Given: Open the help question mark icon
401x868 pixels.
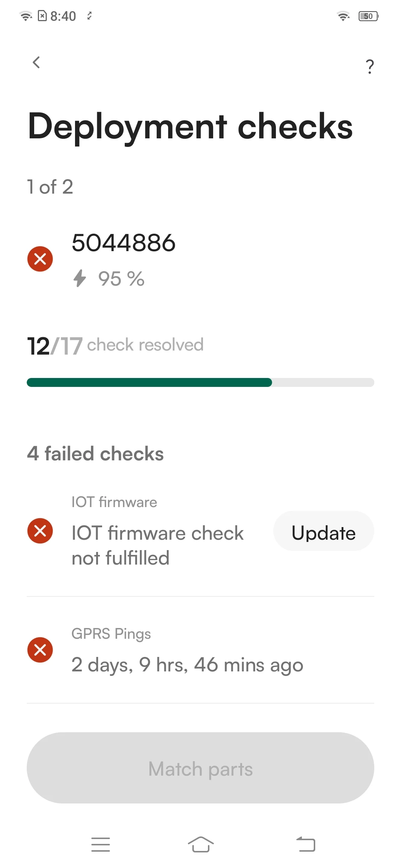Looking at the screenshot, I should click(369, 66).
